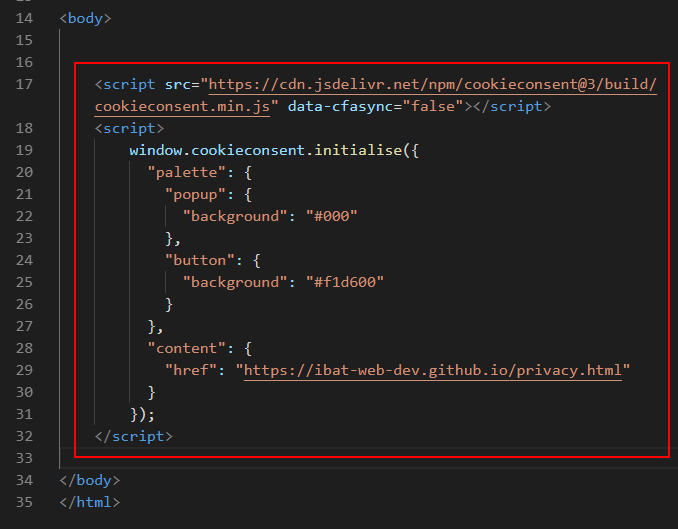Click the "popup" key
678x529 pixels.
point(195,195)
